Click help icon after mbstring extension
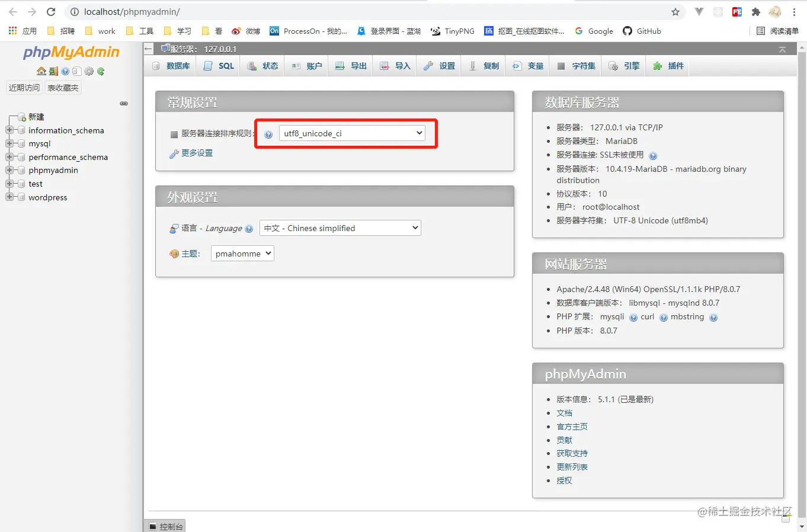 click(713, 318)
